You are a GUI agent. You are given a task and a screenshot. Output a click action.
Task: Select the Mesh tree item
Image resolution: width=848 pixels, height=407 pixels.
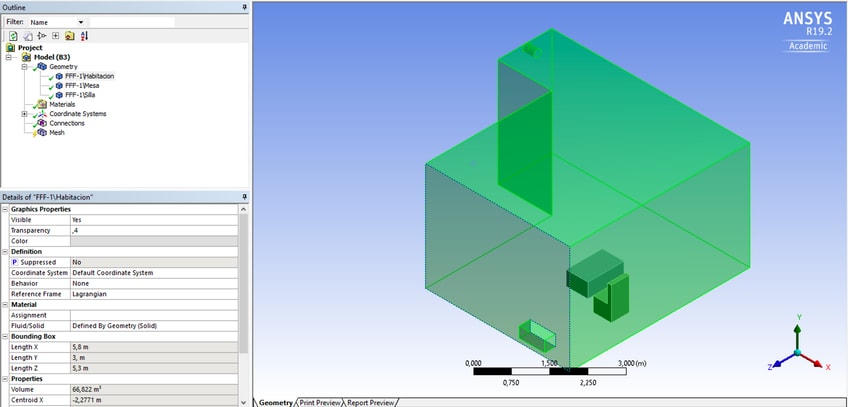[x=57, y=132]
